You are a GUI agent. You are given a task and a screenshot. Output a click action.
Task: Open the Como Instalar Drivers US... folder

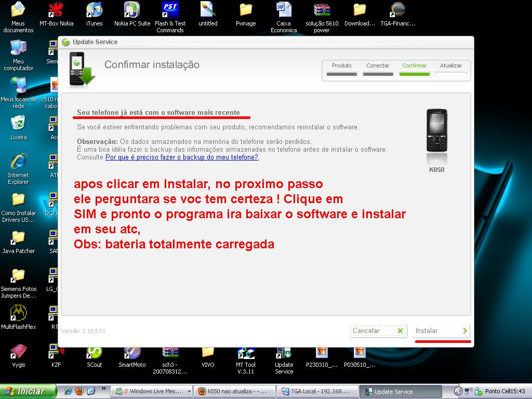(18, 207)
